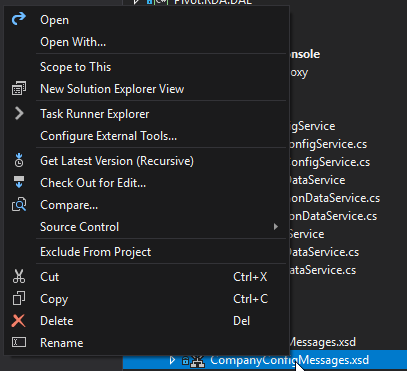Select the tree row ending 'gService'
407x371 pixels.
312,126
